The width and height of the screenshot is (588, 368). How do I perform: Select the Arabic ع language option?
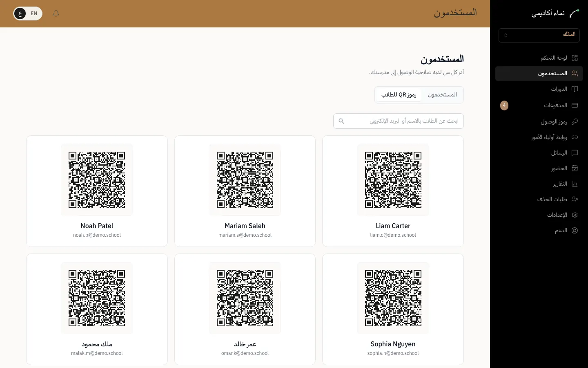point(20,13)
